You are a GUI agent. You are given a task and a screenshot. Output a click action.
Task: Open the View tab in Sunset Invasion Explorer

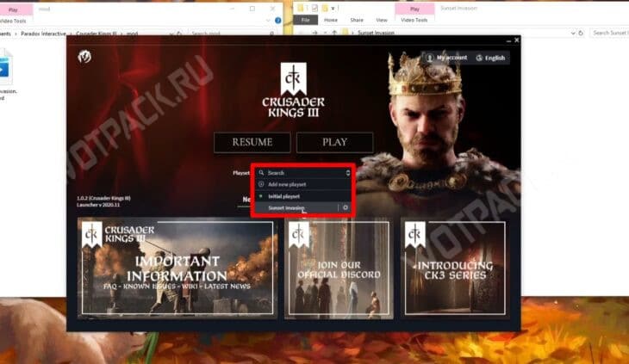click(381, 20)
